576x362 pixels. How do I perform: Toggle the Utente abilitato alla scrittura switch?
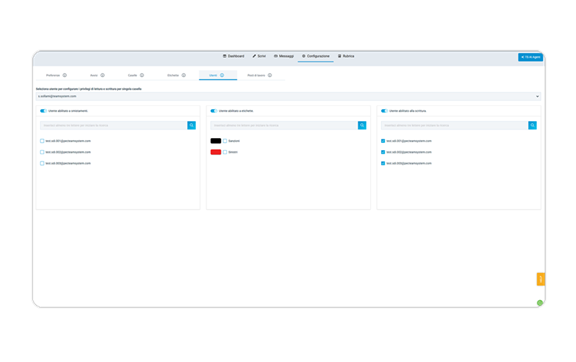point(384,111)
